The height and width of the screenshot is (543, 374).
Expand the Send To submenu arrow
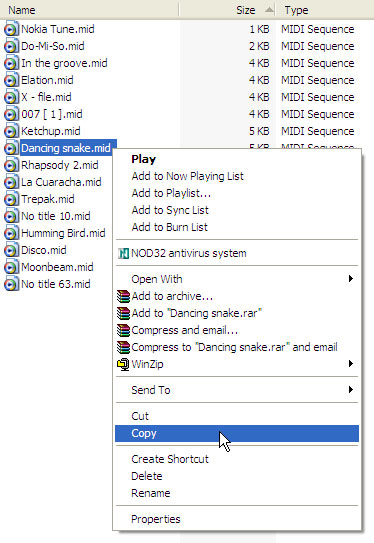tap(351, 390)
